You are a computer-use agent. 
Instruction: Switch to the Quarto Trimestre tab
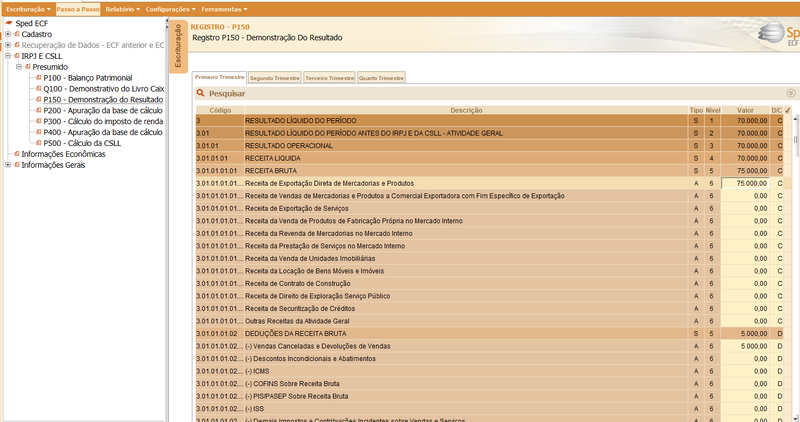click(x=381, y=78)
